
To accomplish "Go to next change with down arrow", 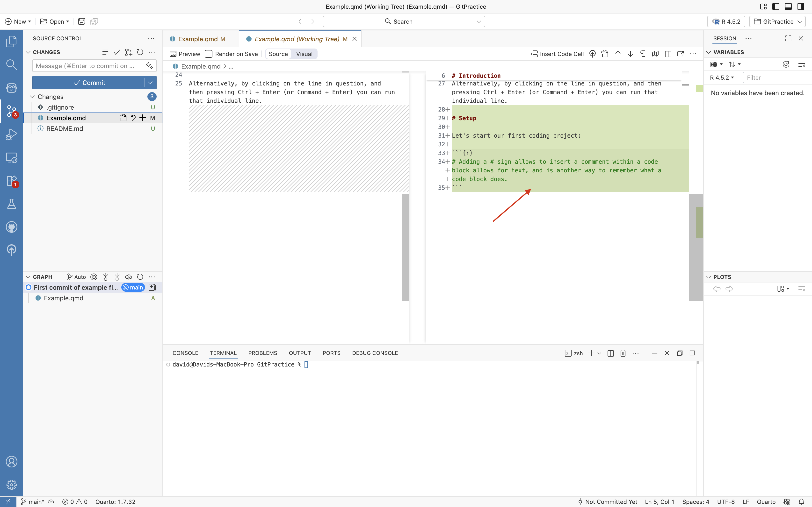I will (x=631, y=54).
